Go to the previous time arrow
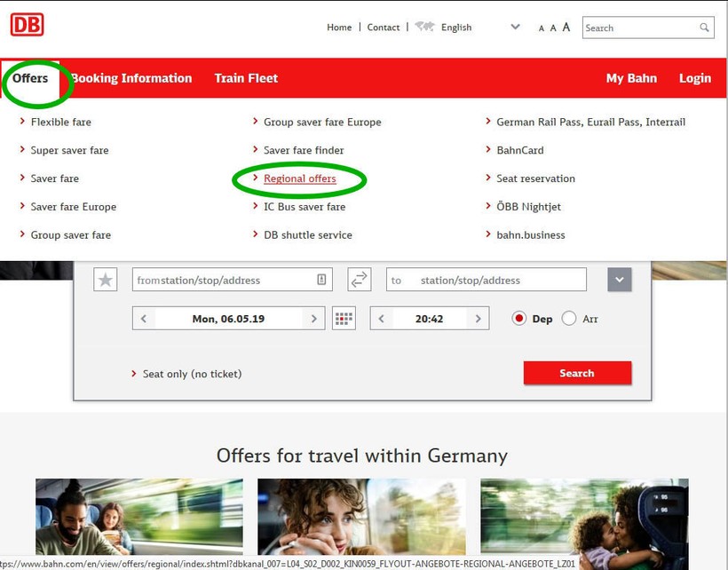Viewport: 728px width, 570px height. [x=382, y=319]
